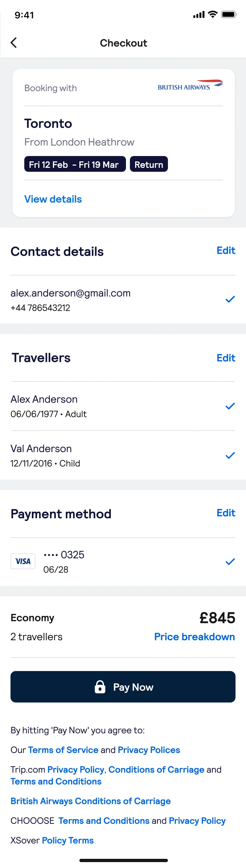Open the Price breakdown

195,637
